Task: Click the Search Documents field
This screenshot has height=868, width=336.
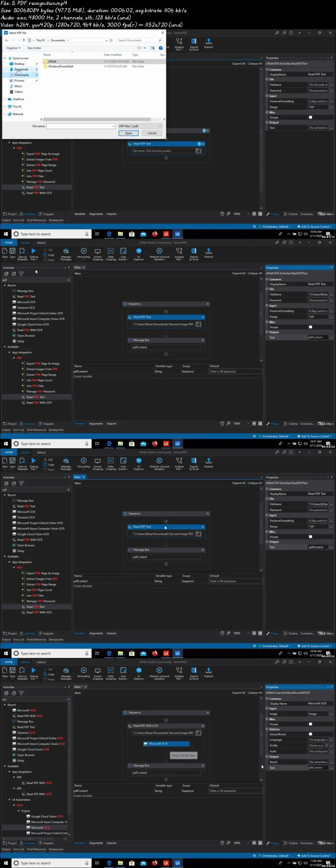Action: click(139, 40)
